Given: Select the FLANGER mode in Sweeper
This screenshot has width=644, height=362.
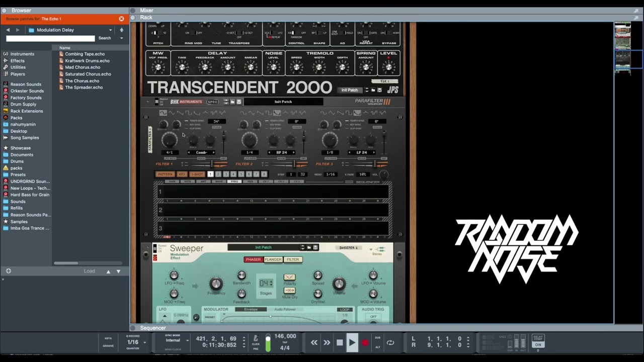Looking at the screenshot, I should pyautogui.click(x=273, y=259).
